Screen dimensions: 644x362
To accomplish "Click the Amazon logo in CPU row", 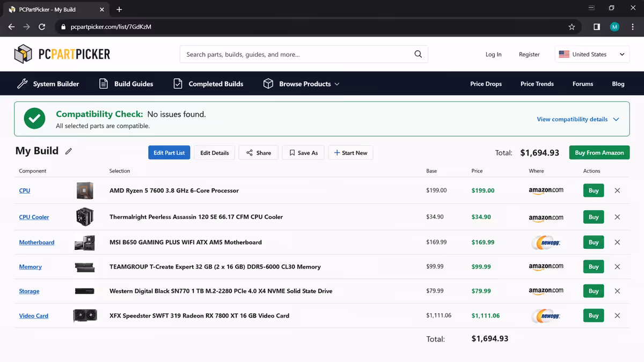I will click(x=546, y=190).
